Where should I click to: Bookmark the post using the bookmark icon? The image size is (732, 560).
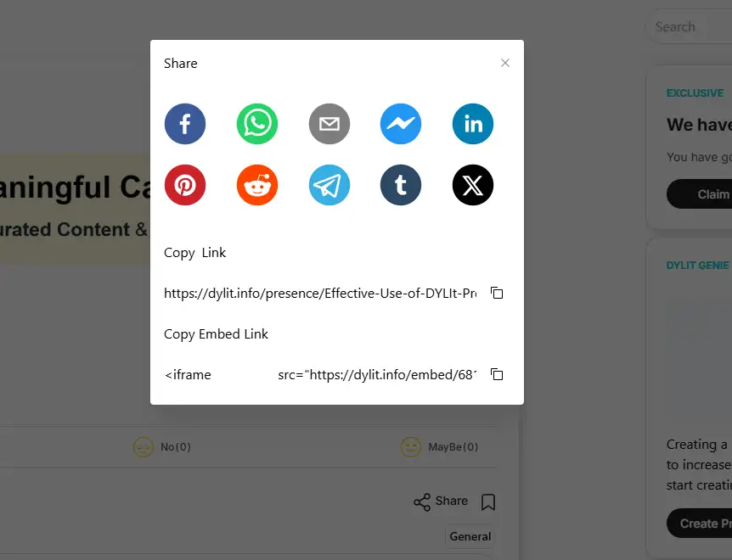pyautogui.click(x=488, y=502)
